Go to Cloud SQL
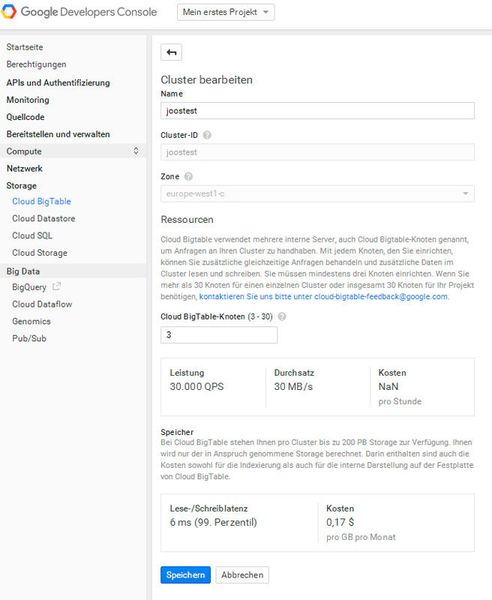 (32, 236)
